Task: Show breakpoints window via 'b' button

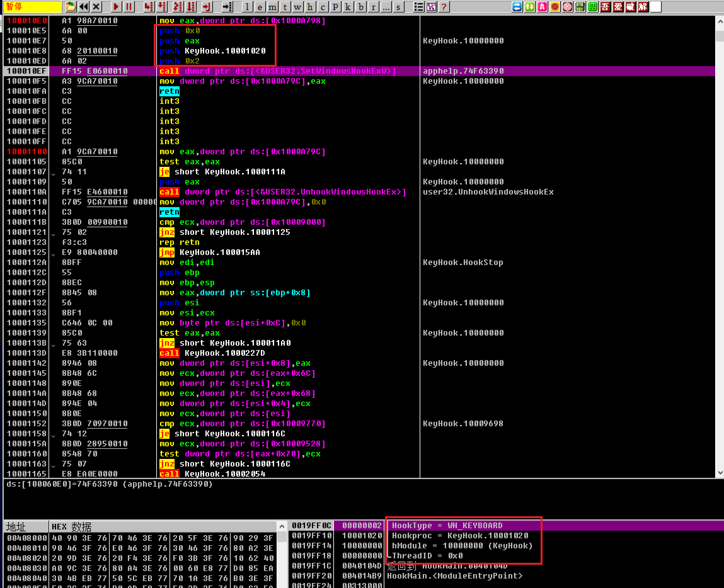Action: pos(361,7)
